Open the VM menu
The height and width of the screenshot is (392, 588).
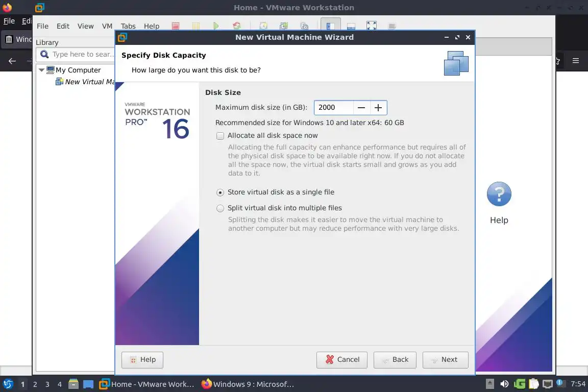(107, 26)
